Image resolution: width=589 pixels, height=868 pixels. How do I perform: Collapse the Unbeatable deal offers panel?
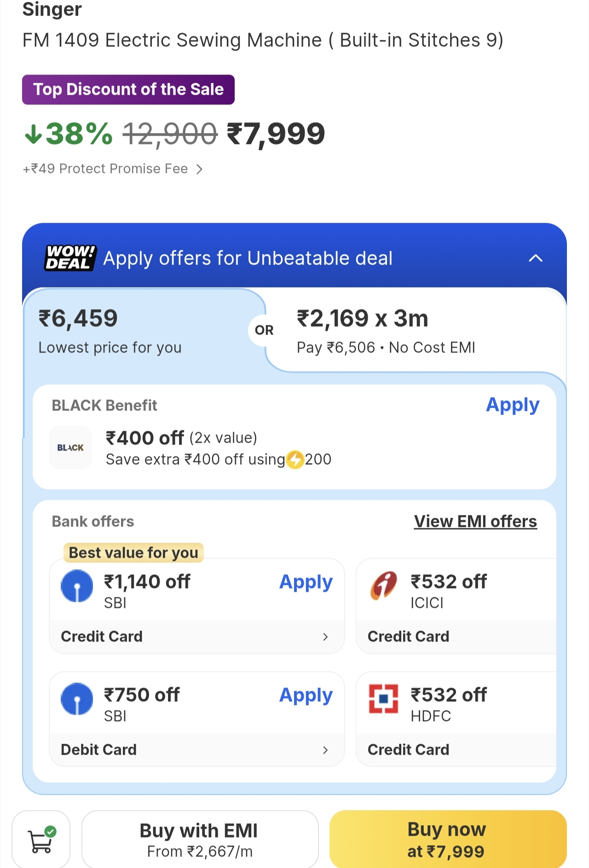pos(535,258)
